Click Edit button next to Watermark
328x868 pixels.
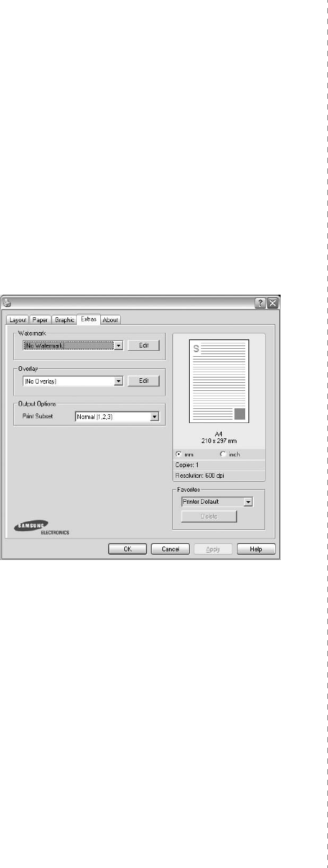(x=144, y=345)
